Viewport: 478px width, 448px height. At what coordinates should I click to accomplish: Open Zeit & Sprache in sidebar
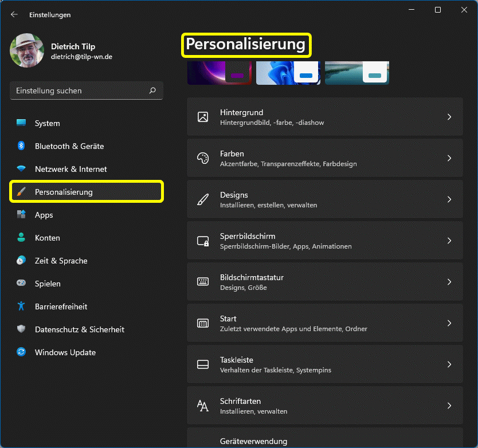point(61,261)
